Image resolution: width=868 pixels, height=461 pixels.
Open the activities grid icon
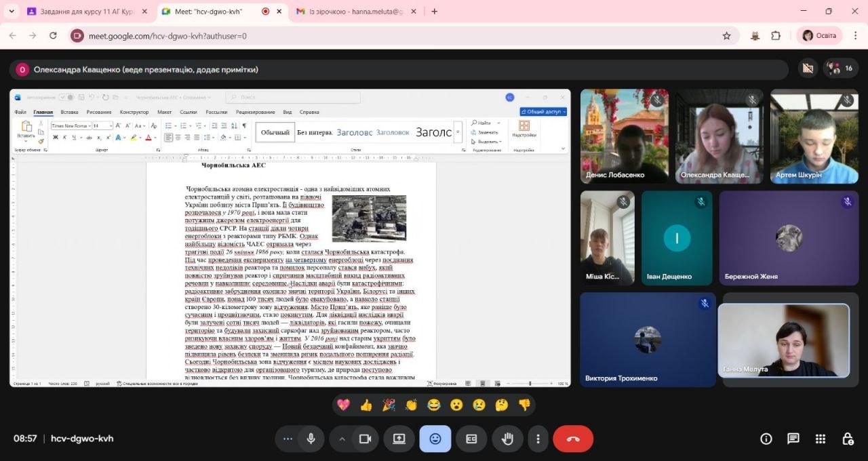point(821,439)
